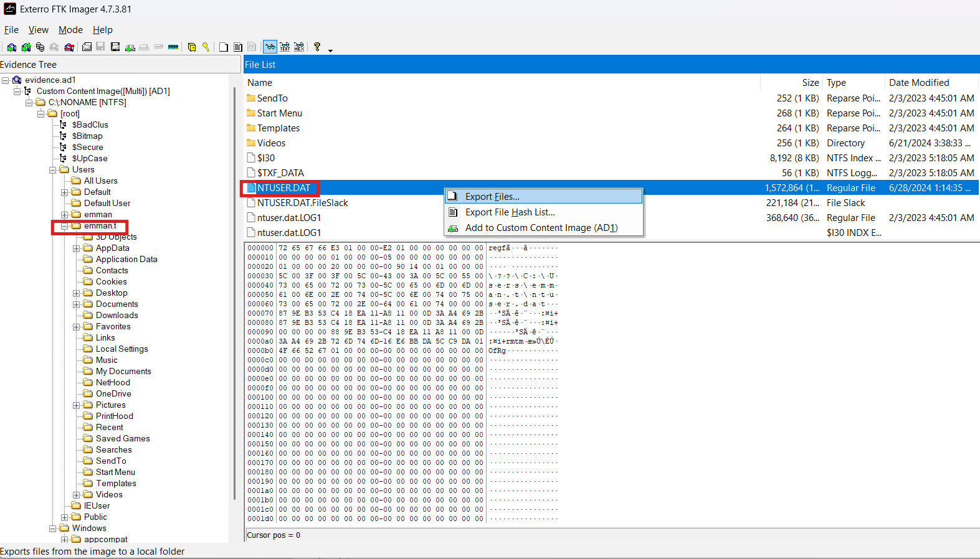The width and height of the screenshot is (980, 559).
Task: Collapse the Users folder node
Action: pos(52,170)
